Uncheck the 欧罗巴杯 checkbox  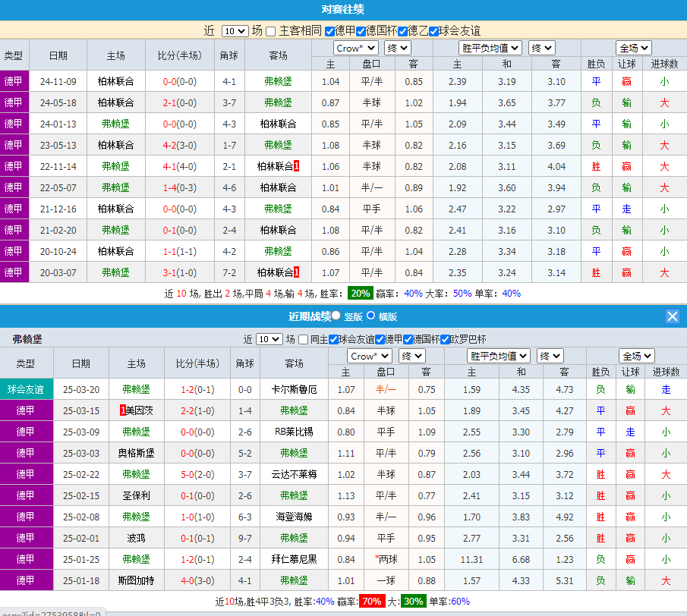tap(446, 339)
